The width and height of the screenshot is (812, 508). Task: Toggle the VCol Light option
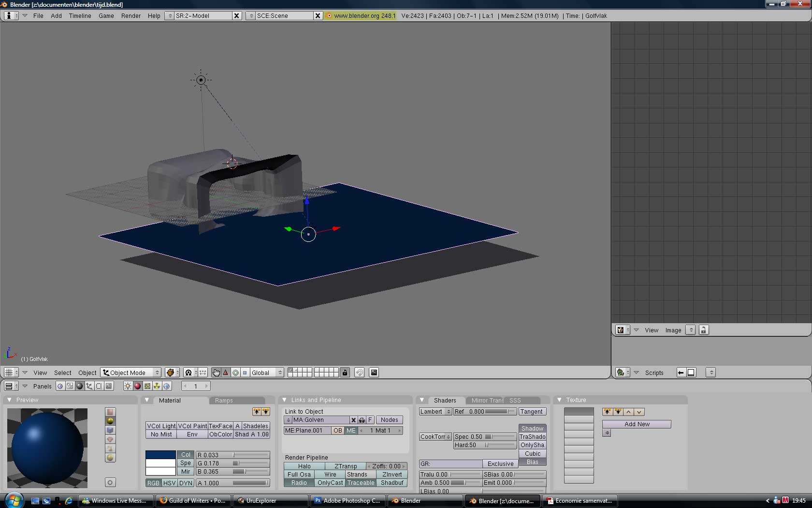coord(161,426)
